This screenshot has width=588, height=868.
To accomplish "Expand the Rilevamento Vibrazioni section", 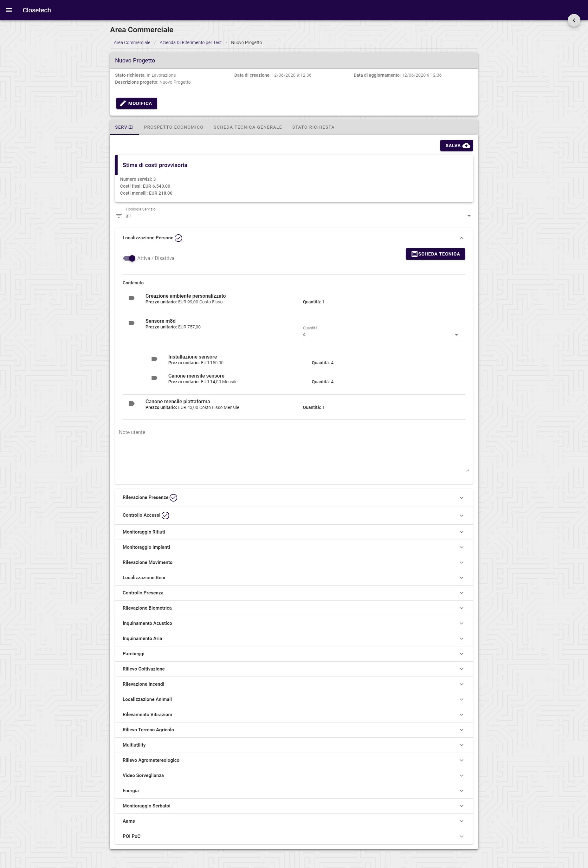I will coord(294,715).
